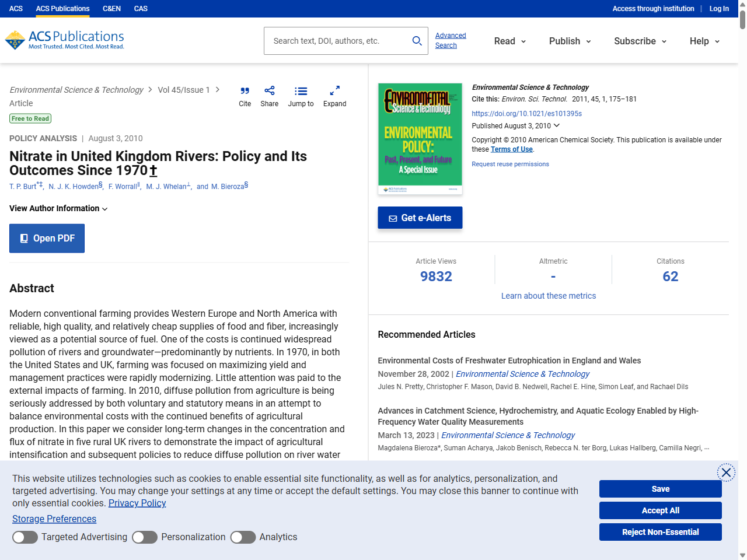Expand the article view
747x560 pixels.
334,96
